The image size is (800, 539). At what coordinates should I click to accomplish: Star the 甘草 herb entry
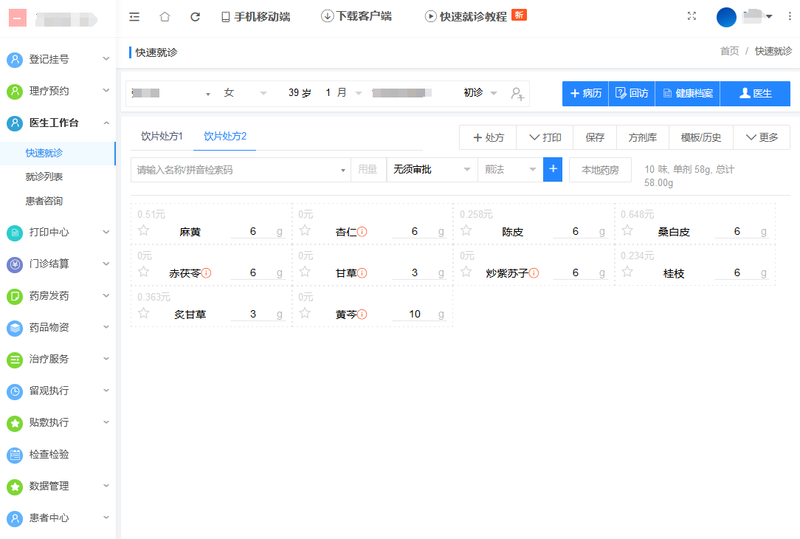coord(305,272)
